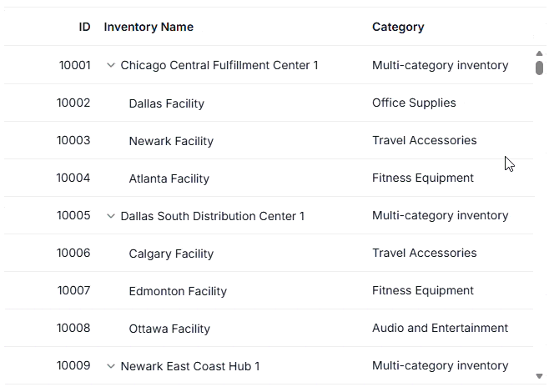
Task: Select the Edmonton Facility row
Action: coord(269,290)
